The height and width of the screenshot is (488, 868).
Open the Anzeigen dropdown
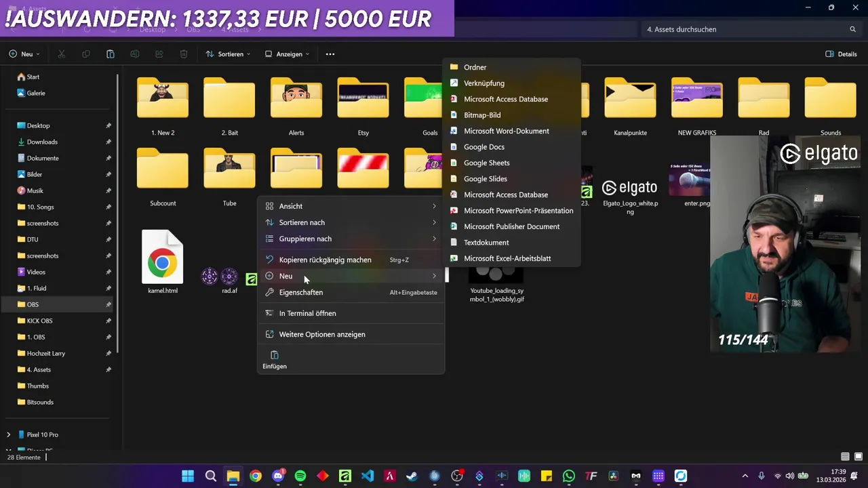click(287, 54)
